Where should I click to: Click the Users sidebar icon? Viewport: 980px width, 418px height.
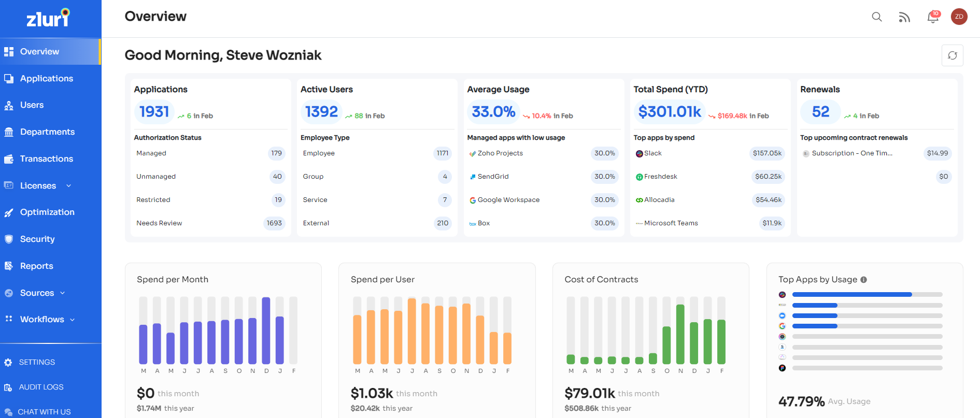[9, 105]
